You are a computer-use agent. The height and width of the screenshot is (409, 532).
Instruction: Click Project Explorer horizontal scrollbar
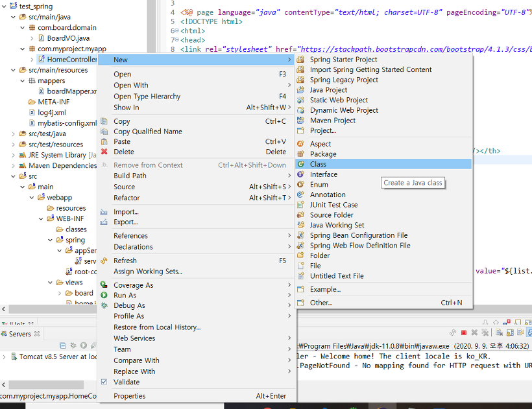tap(53, 309)
